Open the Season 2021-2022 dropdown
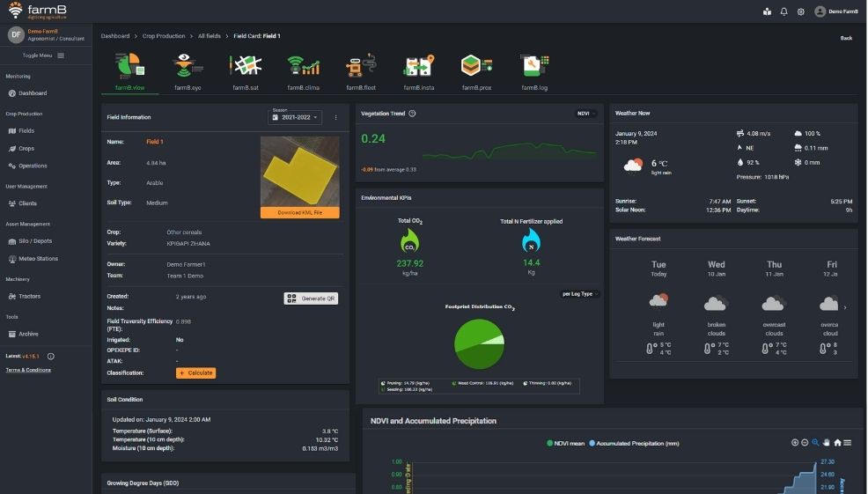Image resolution: width=868 pixels, height=494 pixels. click(295, 117)
